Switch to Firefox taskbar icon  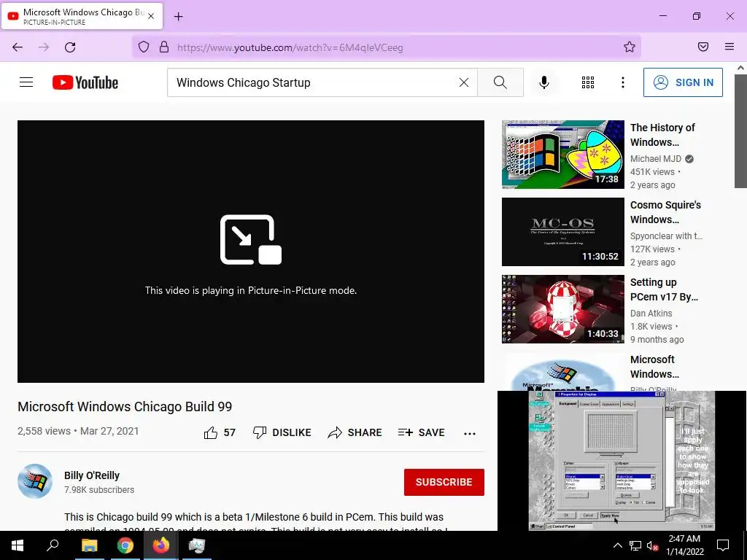(x=160, y=545)
